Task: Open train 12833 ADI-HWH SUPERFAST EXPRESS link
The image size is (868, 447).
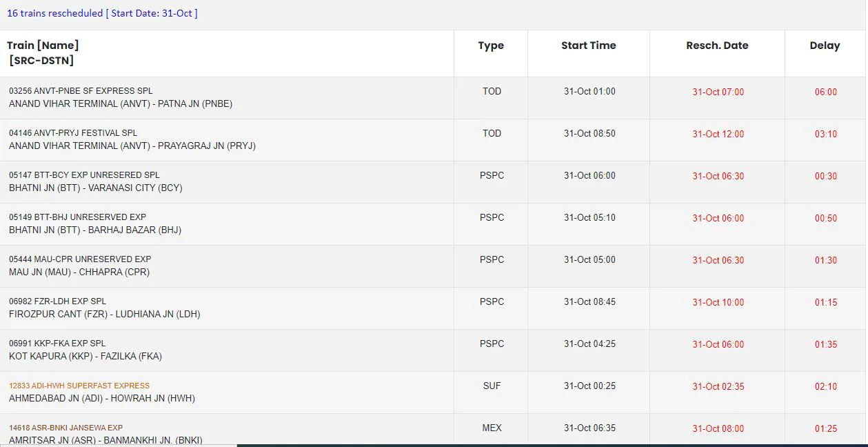Action: click(79, 386)
